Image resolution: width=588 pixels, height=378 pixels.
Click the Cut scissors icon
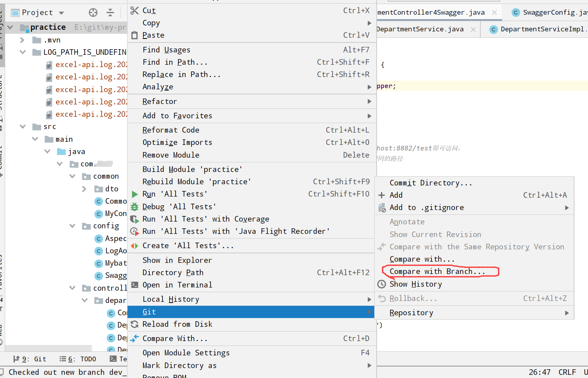[135, 10]
